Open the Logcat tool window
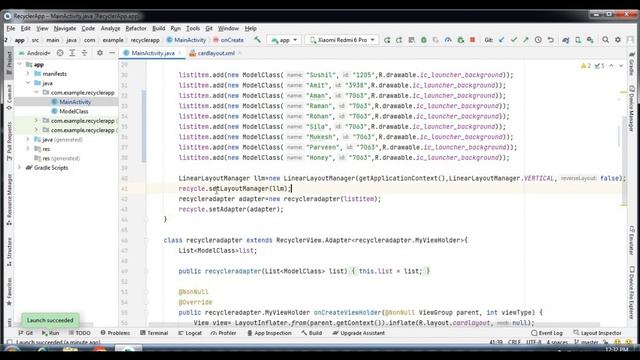This screenshot has height=360, width=640. [190, 333]
